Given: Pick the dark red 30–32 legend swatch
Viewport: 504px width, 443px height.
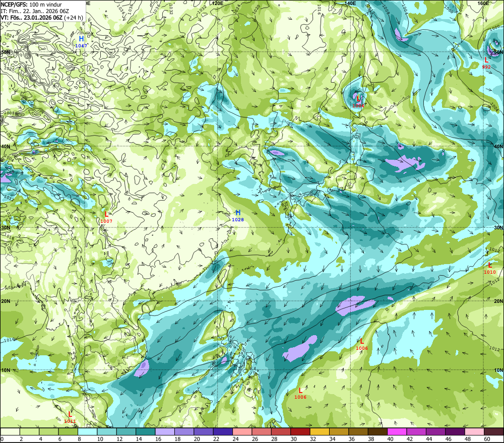Looking at the screenshot, I should click(x=300, y=431).
